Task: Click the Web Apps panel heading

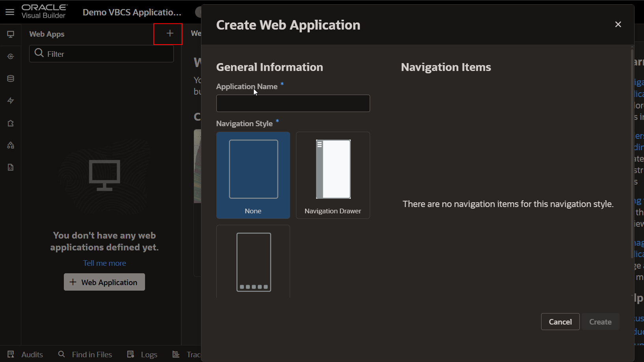Action: point(47,34)
